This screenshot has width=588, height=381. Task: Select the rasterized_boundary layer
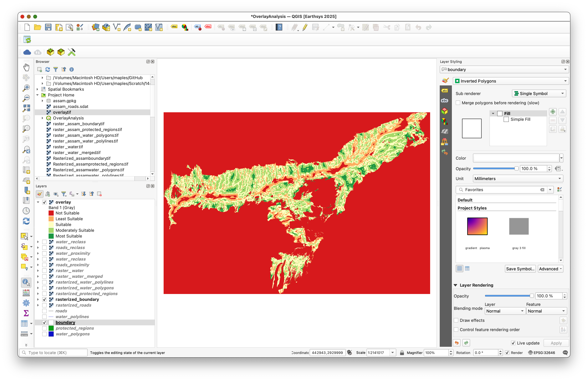(77, 299)
